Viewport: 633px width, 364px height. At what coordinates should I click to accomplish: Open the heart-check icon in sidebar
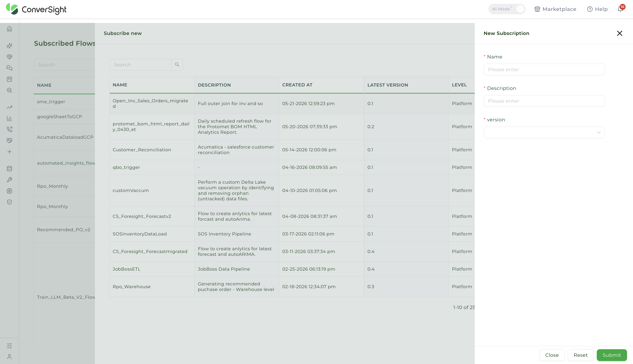click(9, 57)
